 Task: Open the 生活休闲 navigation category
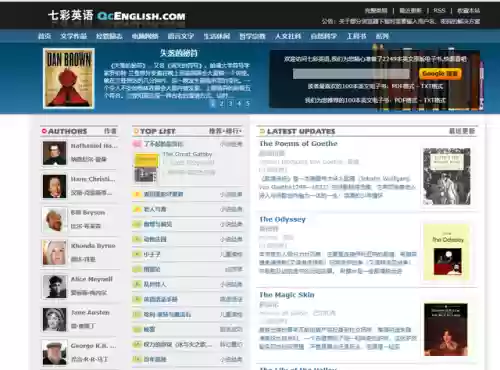tap(217, 36)
